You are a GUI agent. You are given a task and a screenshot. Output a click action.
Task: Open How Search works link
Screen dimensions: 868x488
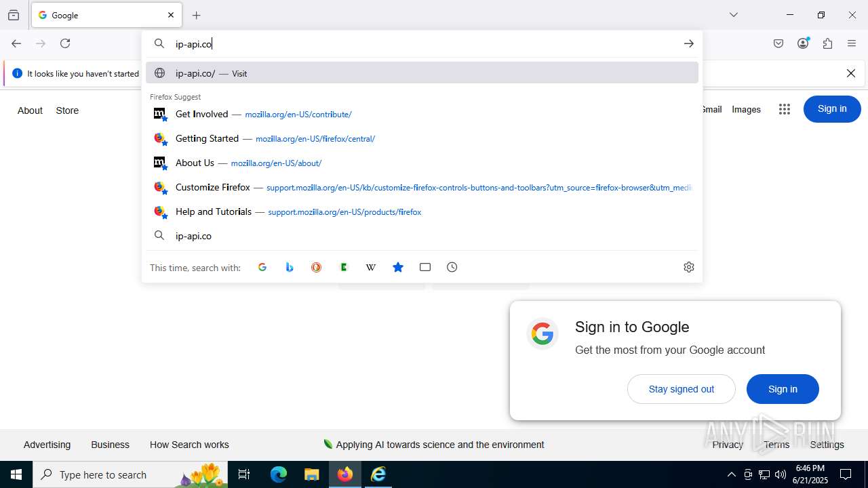pos(189,445)
